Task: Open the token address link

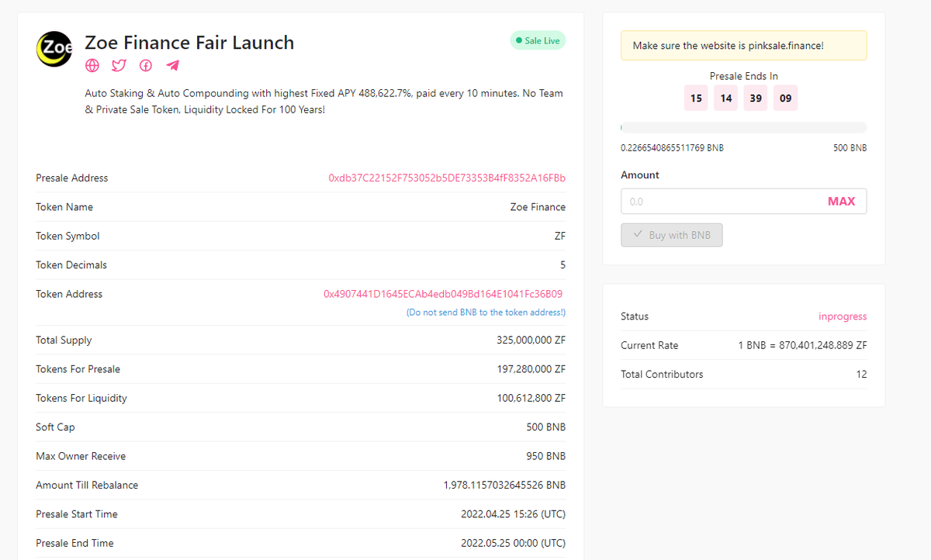Action: pos(443,294)
